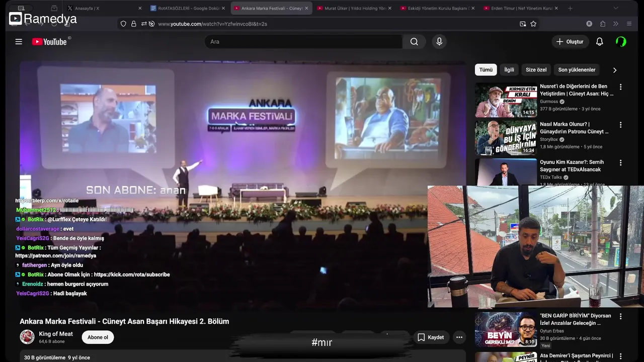The height and width of the screenshot is (362, 644).
Task: Open YouTube notifications bell
Action: pos(599,42)
